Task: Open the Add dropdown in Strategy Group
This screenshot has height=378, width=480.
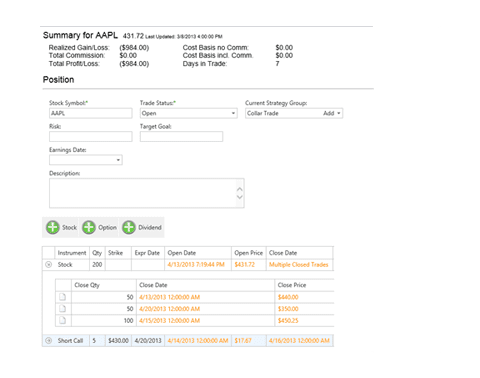Action: pos(332,113)
